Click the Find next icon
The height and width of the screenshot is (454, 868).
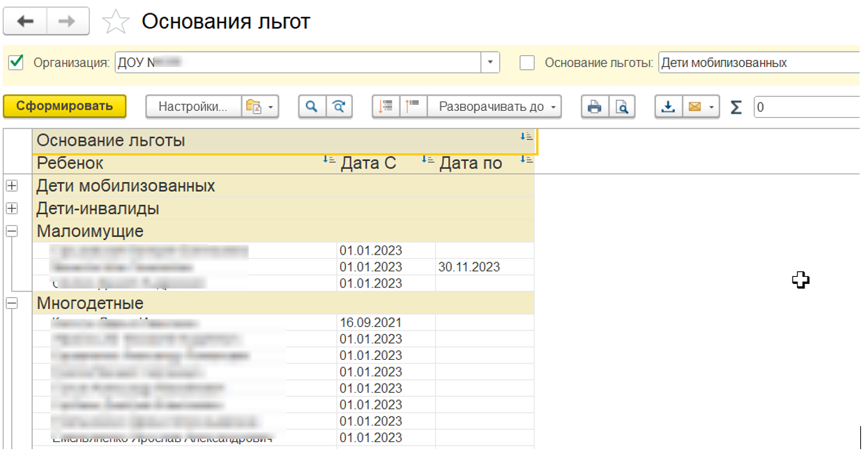[339, 107]
